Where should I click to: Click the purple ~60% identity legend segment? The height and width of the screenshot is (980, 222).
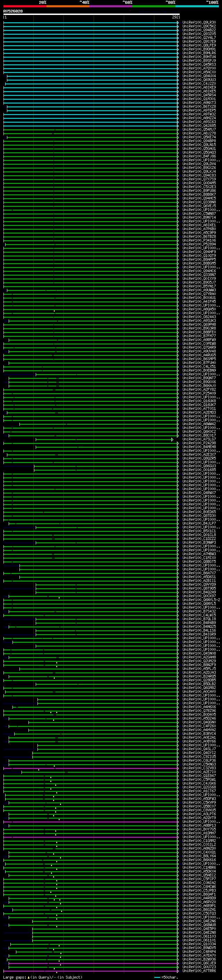point(111,6)
